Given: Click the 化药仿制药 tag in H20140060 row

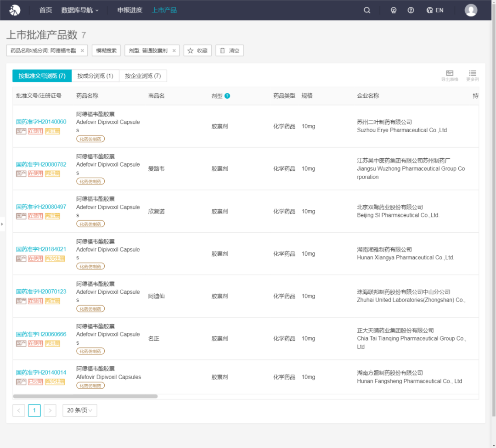Looking at the screenshot, I should point(90,139).
